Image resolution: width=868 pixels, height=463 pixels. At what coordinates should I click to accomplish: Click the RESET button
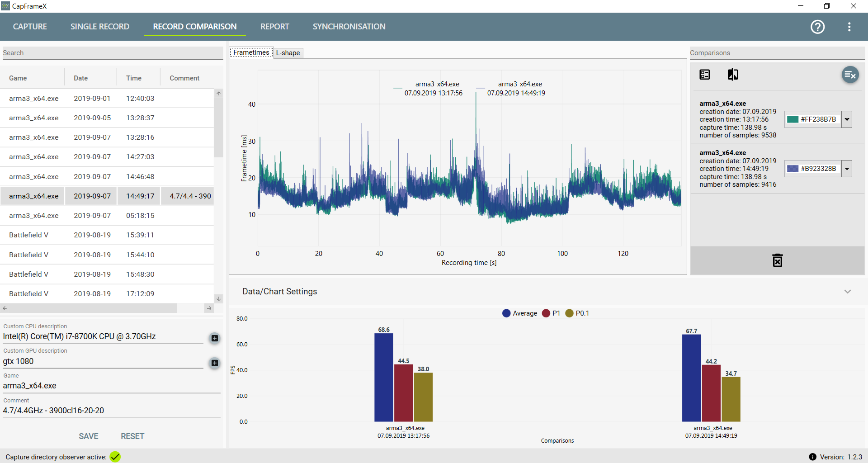pyautogui.click(x=132, y=436)
